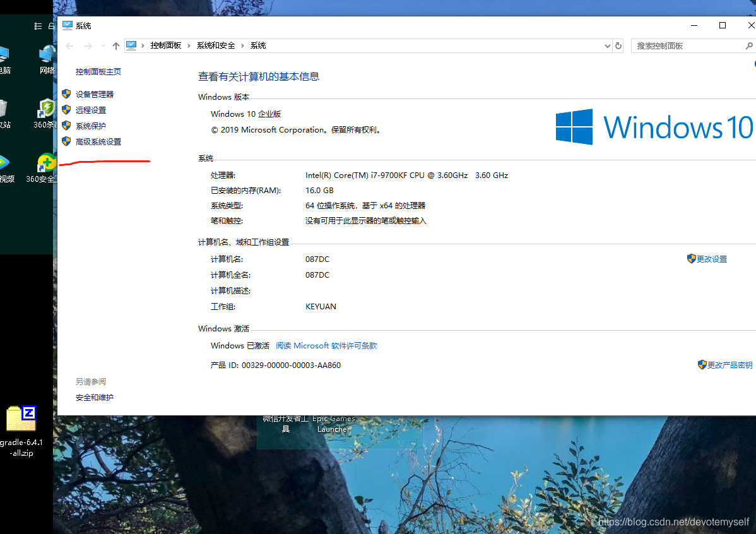756x534 pixels.
Task: Select workgroup value KEYUAN
Action: [x=321, y=307]
